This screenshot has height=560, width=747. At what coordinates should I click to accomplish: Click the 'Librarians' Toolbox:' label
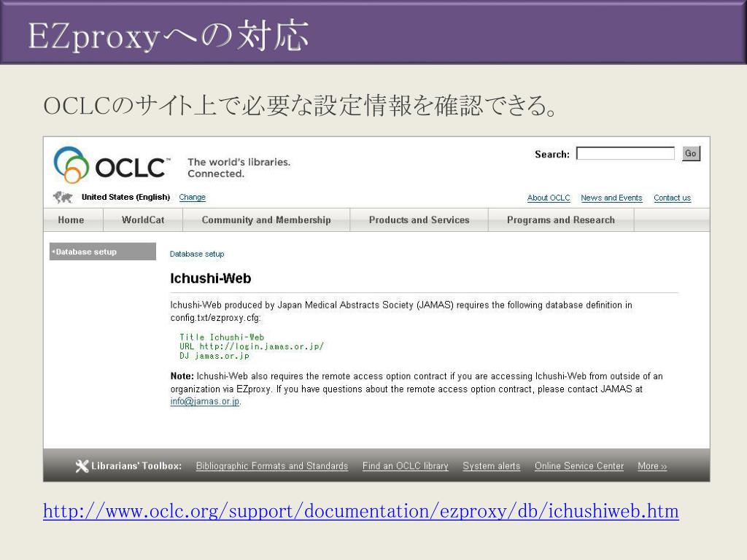(x=136, y=466)
